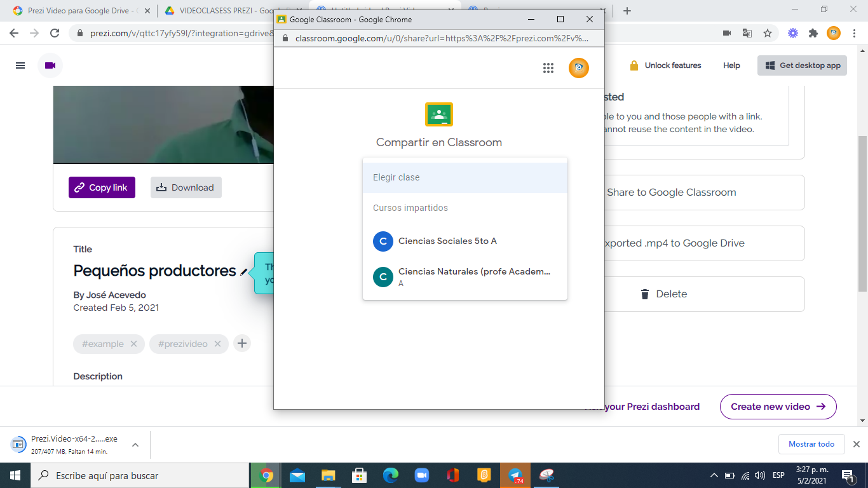Remove the #example tag
868x488 pixels.
coord(133,344)
